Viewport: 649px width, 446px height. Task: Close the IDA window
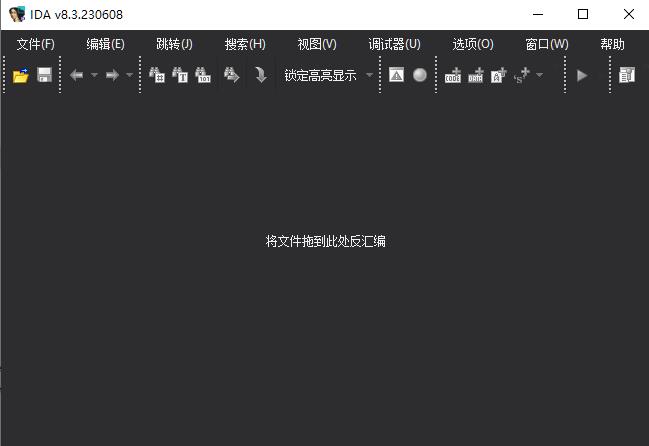(628, 14)
